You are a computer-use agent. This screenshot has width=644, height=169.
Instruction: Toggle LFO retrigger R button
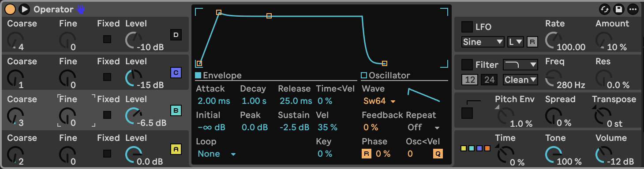pos(532,42)
